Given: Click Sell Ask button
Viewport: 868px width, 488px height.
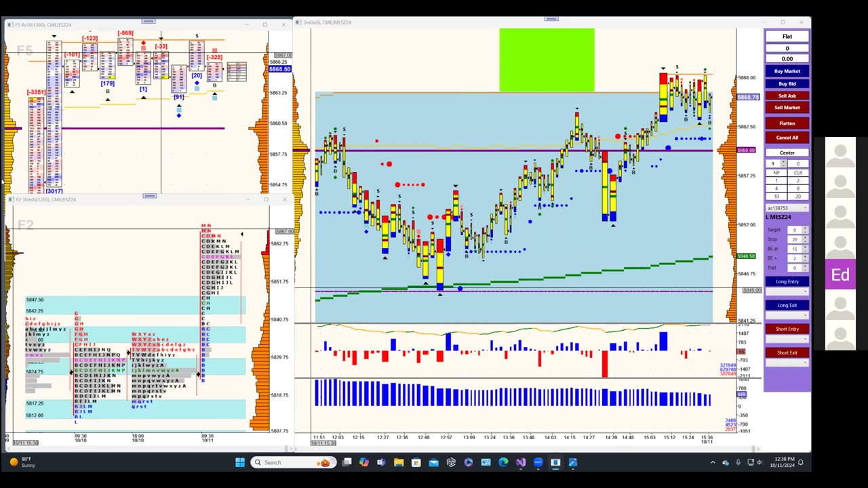Looking at the screenshot, I should tap(787, 96).
